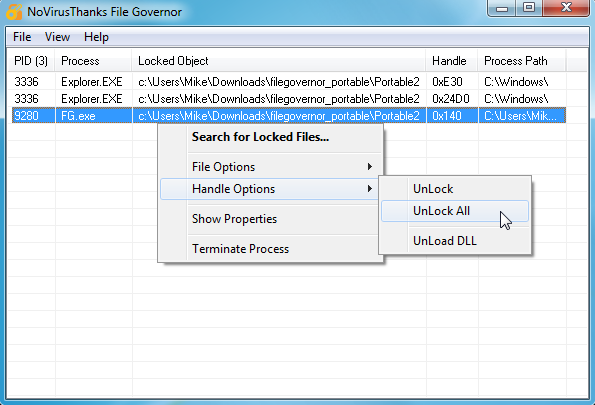
Task: Open the View menu
Action: [x=57, y=37]
